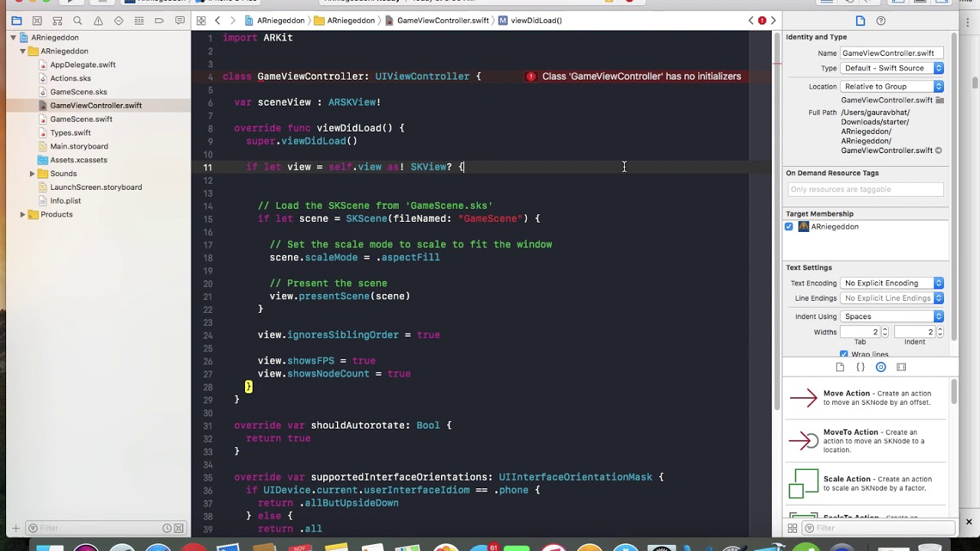Expand the Sounds folder
This screenshot has height=551, width=980.
click(x=32, y=174)
